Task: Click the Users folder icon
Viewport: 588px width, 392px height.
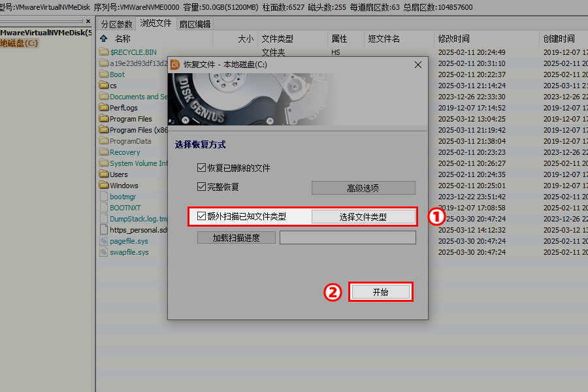Action: [x=104, y=174]
